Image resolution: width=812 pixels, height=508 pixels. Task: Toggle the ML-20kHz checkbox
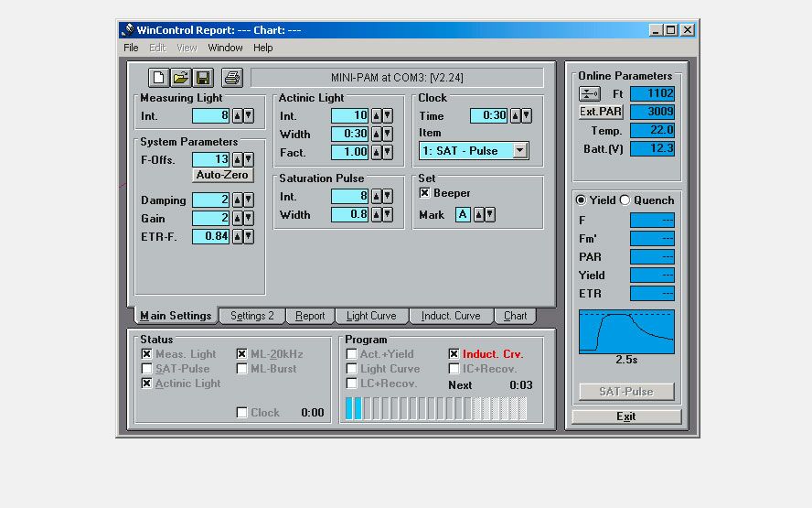(x=241, y=354)
